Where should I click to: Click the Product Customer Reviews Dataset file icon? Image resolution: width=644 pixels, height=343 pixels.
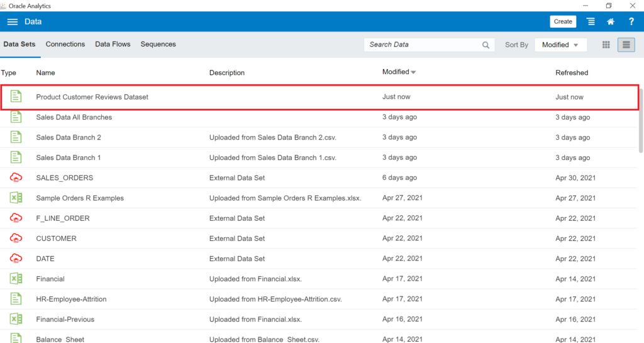point(16,96)
